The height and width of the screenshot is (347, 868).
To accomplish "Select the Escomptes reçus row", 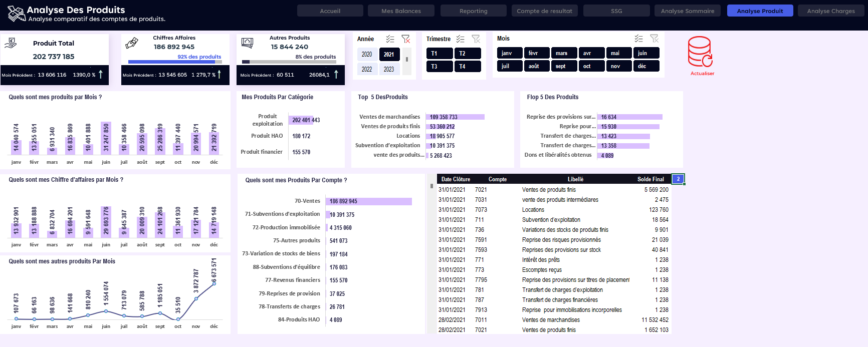I will pos(553,270).
